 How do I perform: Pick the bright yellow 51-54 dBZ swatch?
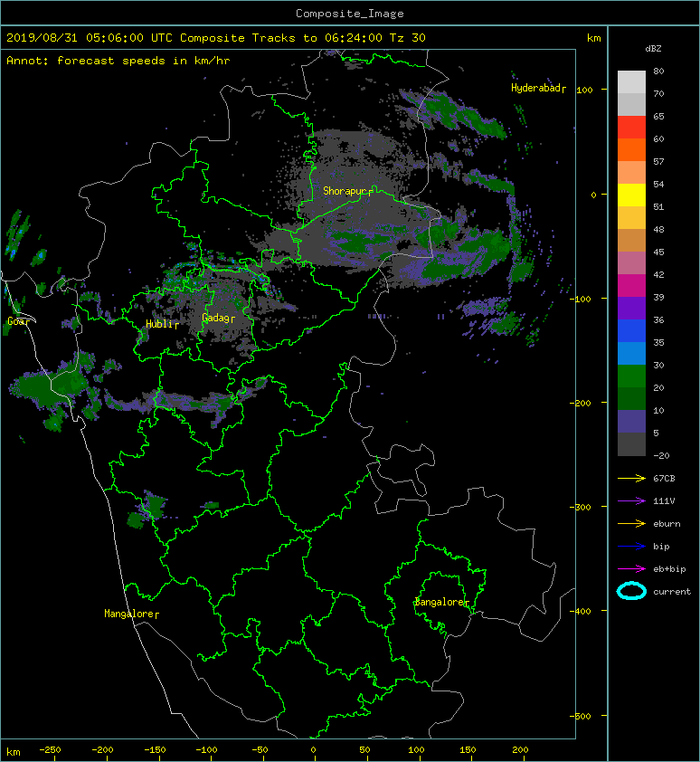click(x=631, y=195)
